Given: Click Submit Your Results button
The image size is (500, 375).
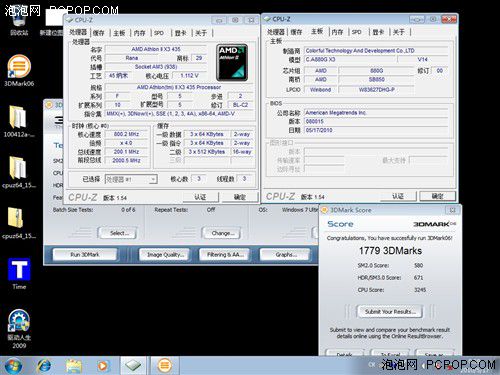Looking at the screenshot, I should tap(390, 312).
